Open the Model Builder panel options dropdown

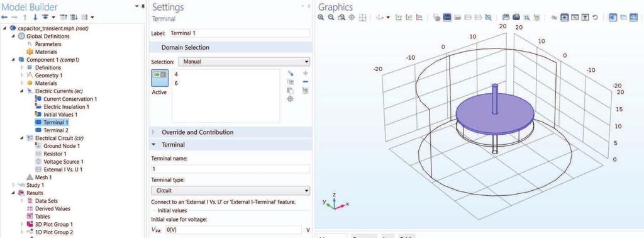point(137,6)
